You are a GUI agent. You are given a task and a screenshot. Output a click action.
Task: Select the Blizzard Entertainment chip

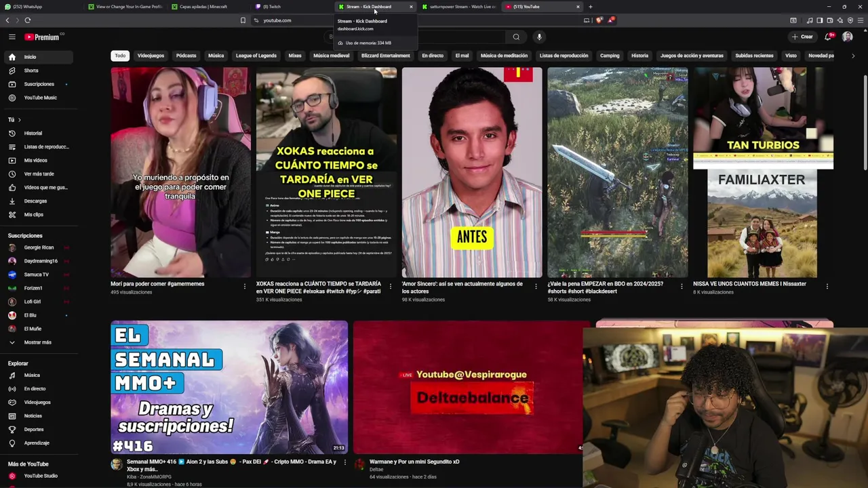coord(385,56)
